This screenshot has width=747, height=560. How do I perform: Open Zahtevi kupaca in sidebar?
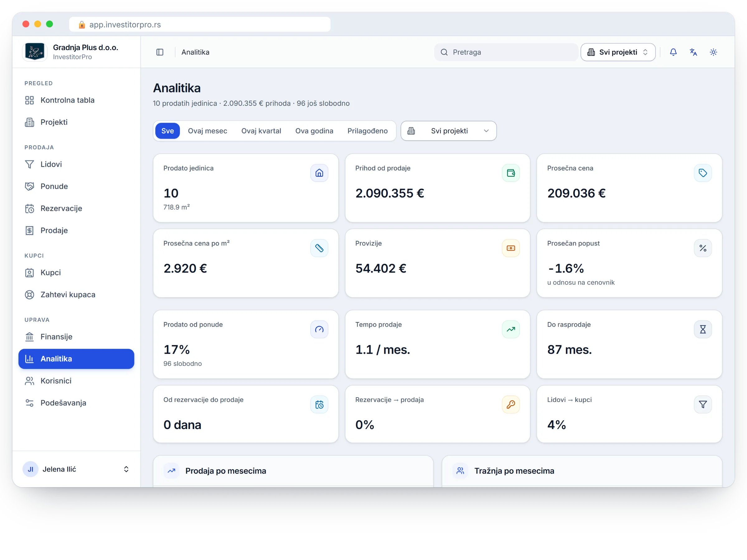click(76, 295)
